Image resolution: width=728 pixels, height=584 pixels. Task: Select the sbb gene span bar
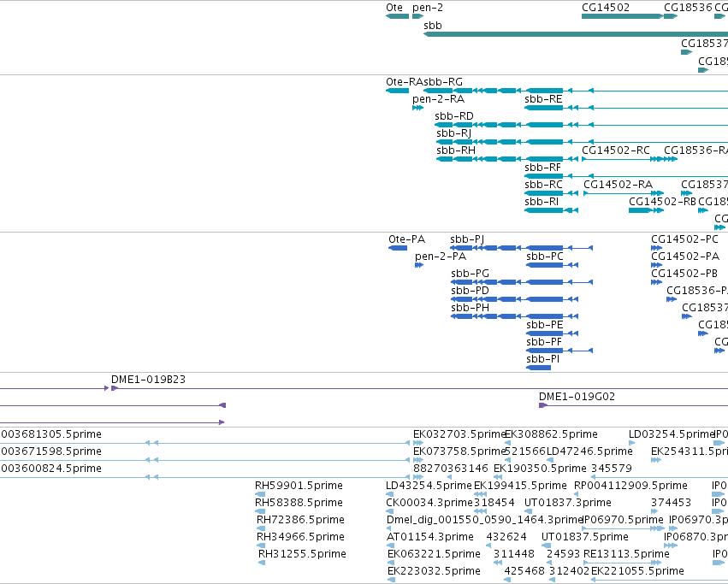click(576, 34)
